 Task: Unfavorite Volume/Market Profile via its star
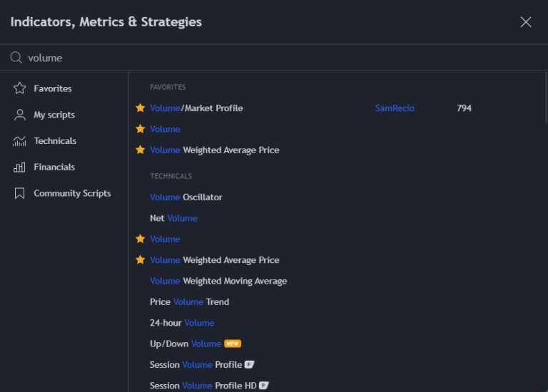pyautogui.click(x=141, y=108)
